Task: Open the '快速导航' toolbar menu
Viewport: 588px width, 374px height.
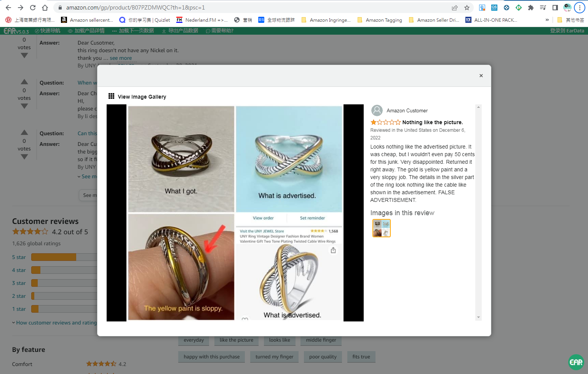Action: pyautogui.click(x=48, y=31)
